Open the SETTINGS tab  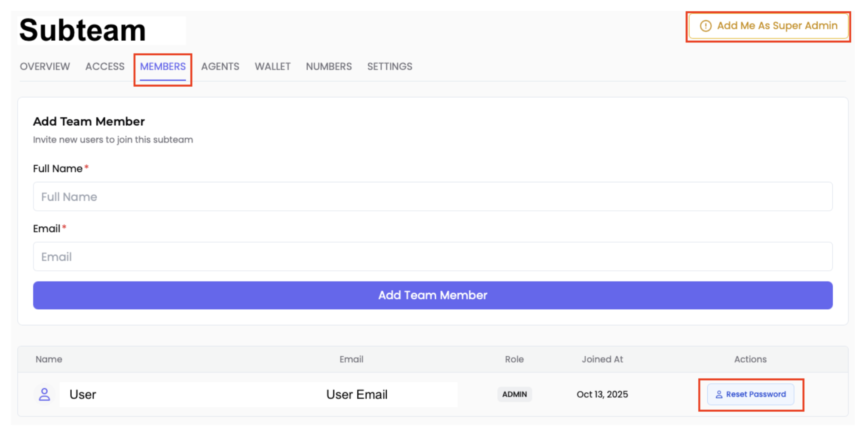[x=389, y=67]
